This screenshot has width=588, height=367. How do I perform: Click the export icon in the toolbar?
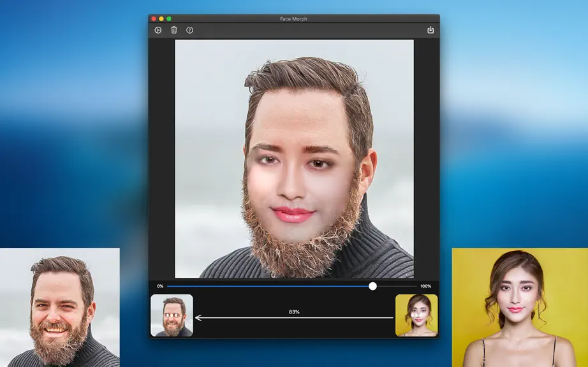[x=430, y=30]
